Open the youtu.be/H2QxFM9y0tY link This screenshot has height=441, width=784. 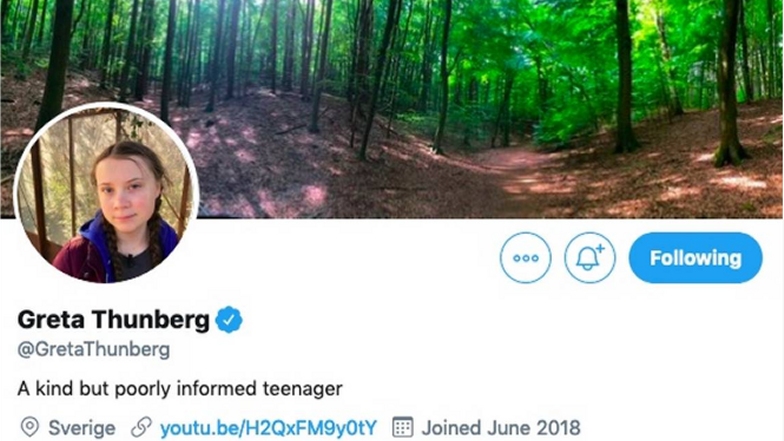[x=268, y=428]
